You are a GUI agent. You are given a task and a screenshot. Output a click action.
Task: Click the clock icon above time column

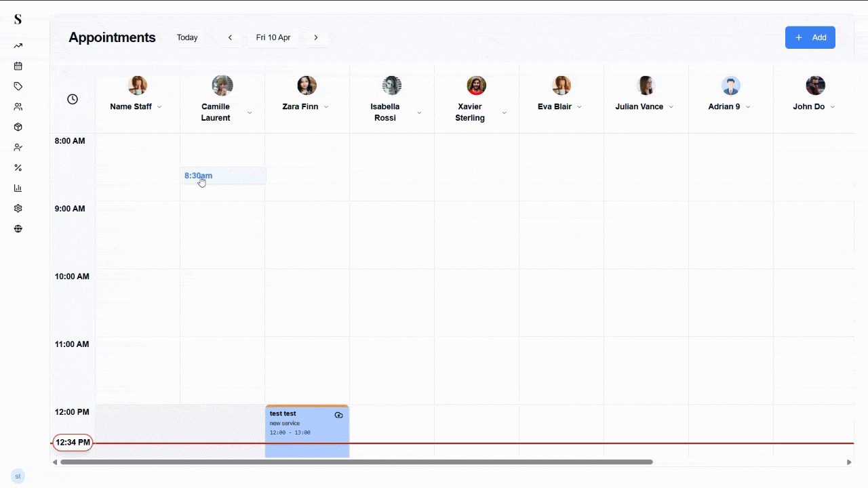click(73, 100)
